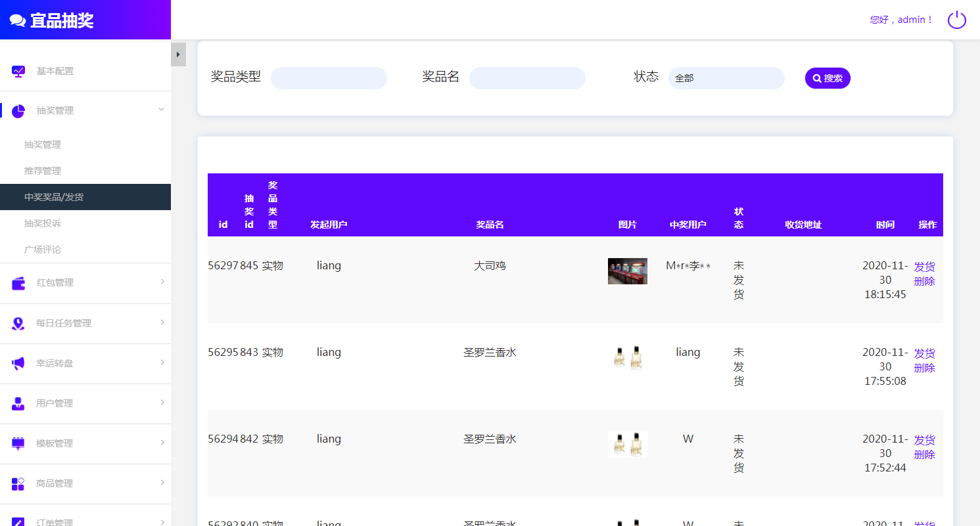Click the timestamp 2020-11-30 18:15:45

pyautogui.click(x=885, y=280)
